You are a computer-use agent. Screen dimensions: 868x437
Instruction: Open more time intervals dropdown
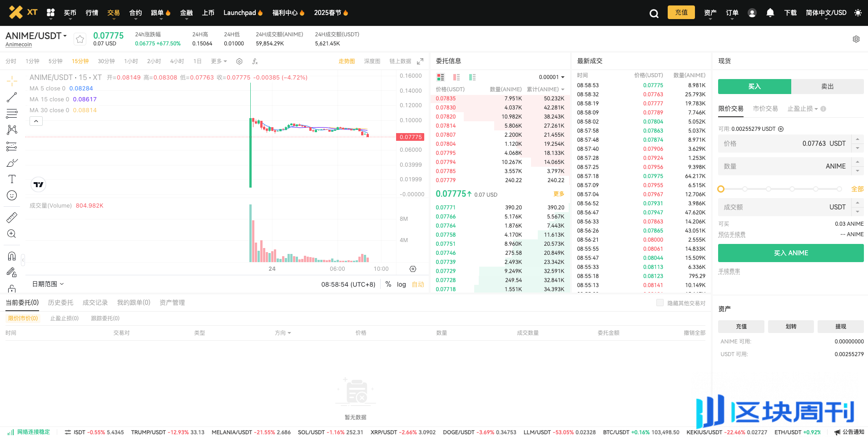pyautogui.click(x=219, y=61)
